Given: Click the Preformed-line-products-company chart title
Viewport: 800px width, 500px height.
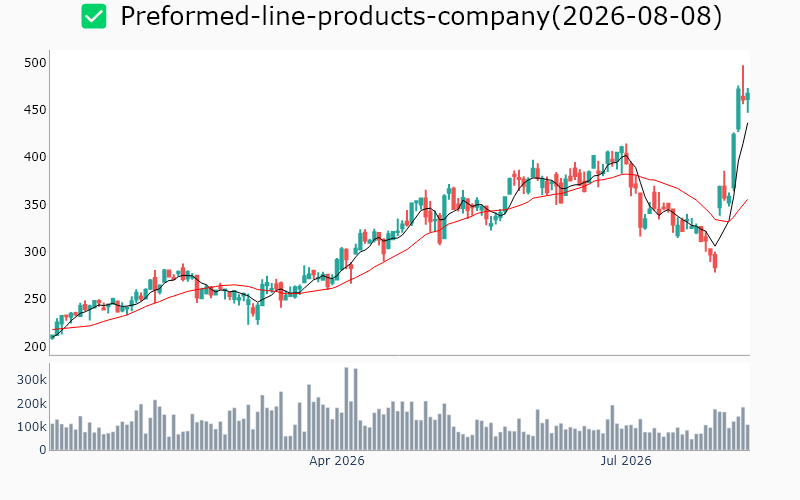Looking at the screenshot, I should tap(421, 16).
